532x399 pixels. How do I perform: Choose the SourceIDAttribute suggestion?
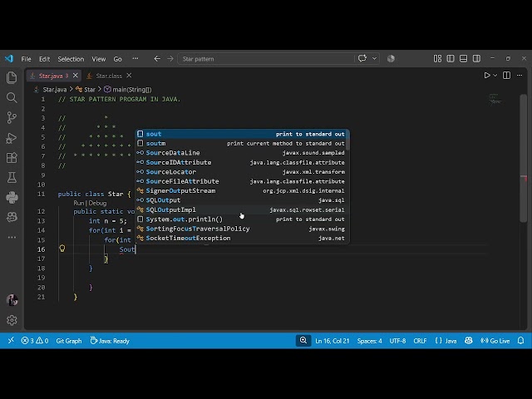click(242, 163)
